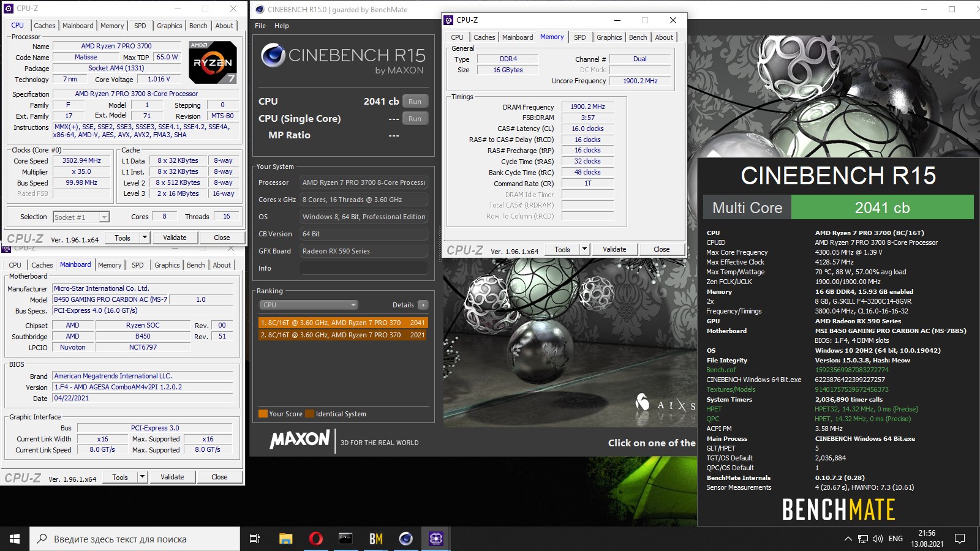Click ENG language indicator in tray
This screenshot has height=551, width=980.
pyautogui.click(x=895, y=539)
